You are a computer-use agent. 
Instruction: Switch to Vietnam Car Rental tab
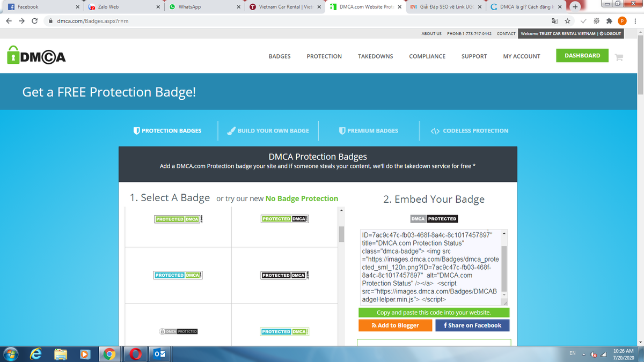(x=284, y=7)
